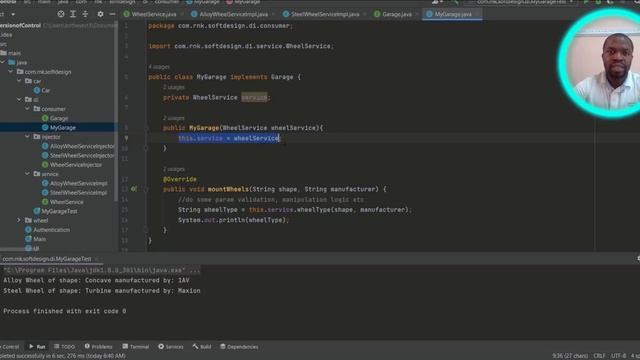Close the Garage.java tab

click(417, 14)
